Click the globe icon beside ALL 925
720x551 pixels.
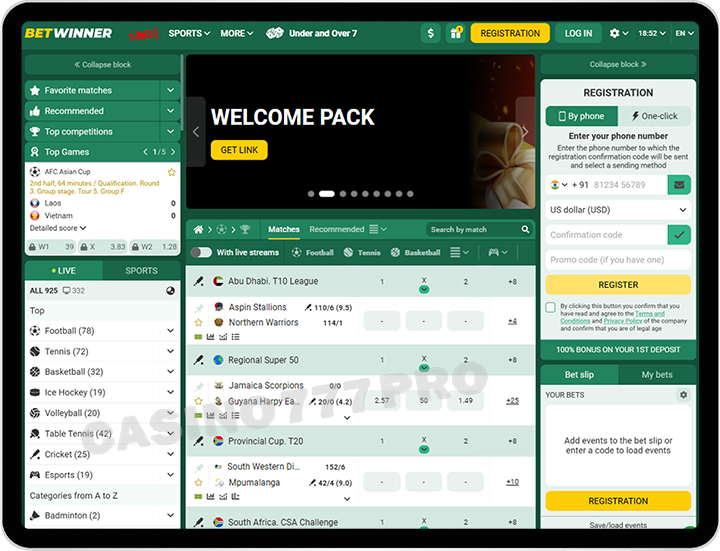tap(170, 291)
